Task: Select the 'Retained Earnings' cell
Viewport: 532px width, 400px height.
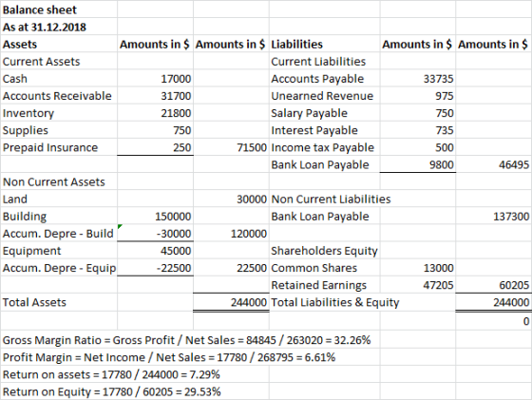Action: click(324, 285)
